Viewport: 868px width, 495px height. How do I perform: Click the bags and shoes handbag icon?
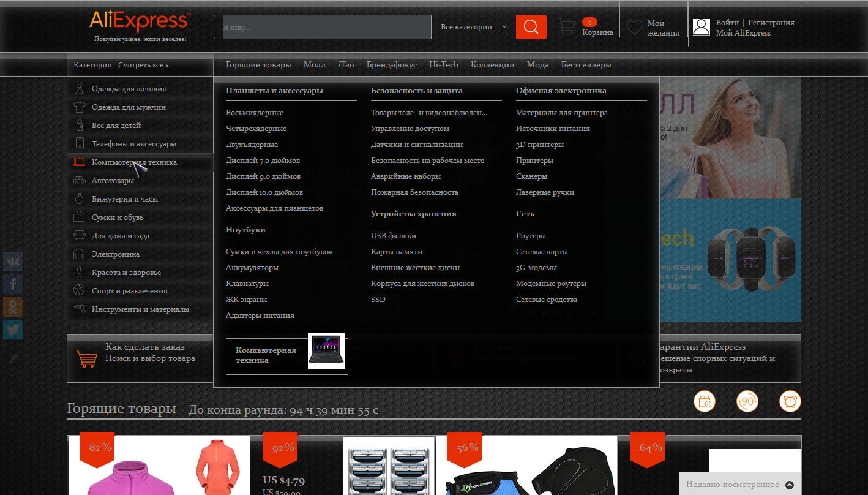[79, 217]
